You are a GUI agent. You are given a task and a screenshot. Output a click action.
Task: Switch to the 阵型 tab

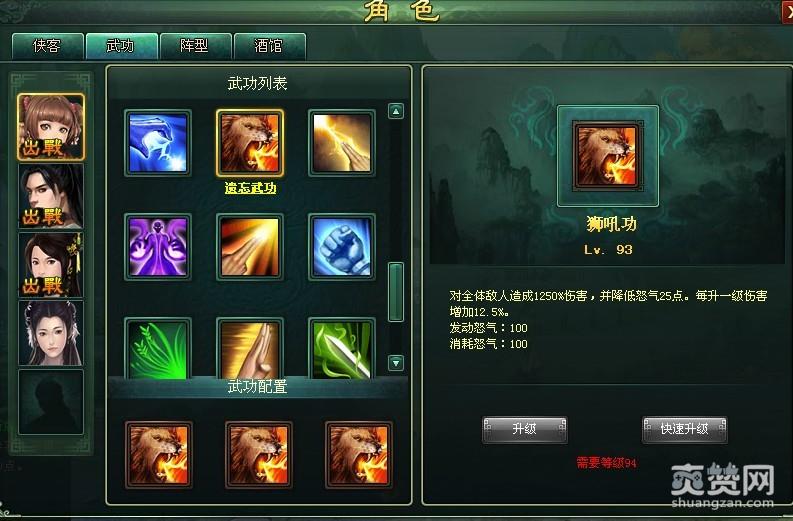click(x=195, y=46)
